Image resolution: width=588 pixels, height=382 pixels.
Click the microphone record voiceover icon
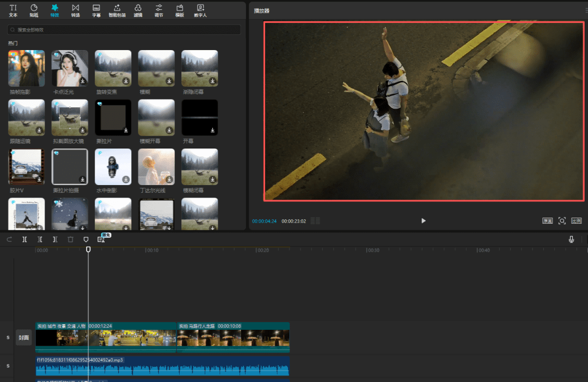[x=571, y=239]
